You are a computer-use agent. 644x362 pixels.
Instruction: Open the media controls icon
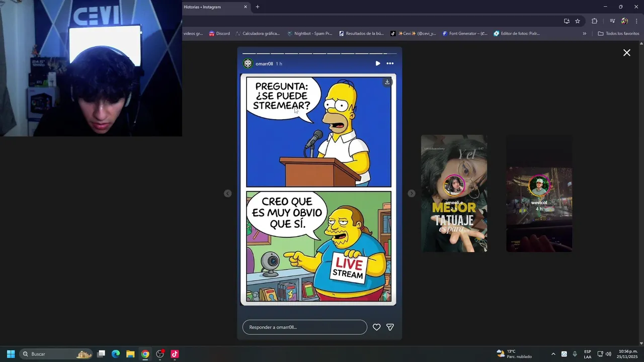pos(612,21)
